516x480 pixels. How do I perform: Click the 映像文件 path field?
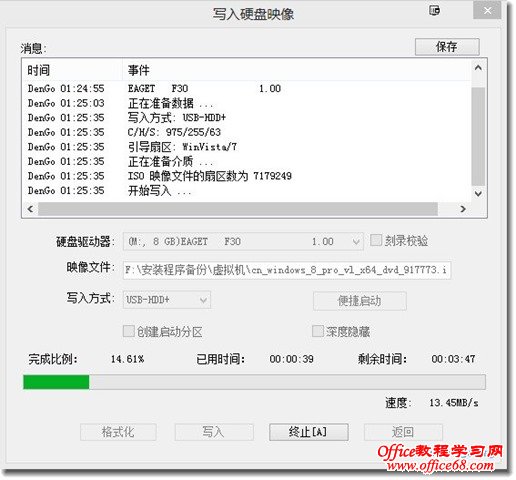[287, 270]
